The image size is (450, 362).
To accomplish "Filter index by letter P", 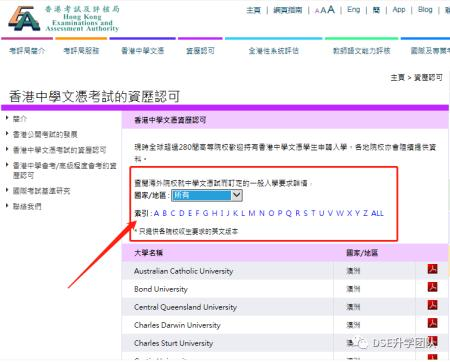I will (x=280, y=213).
